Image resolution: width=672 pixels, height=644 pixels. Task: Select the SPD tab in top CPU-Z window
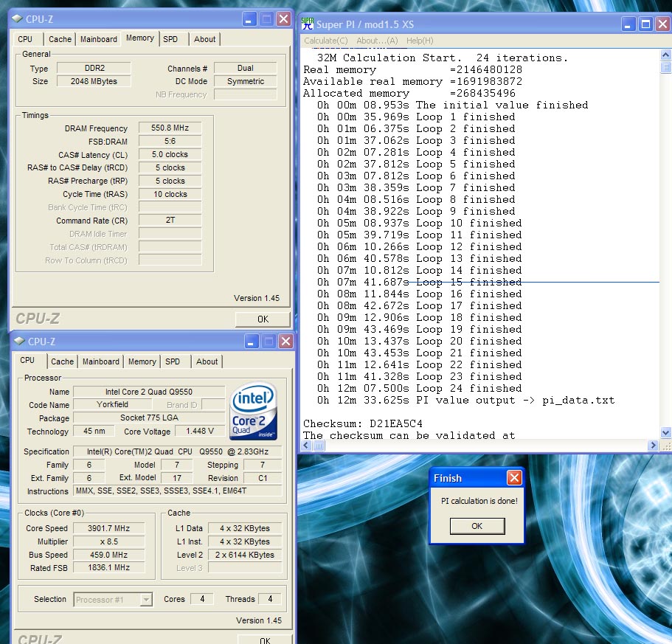(170, 39)
